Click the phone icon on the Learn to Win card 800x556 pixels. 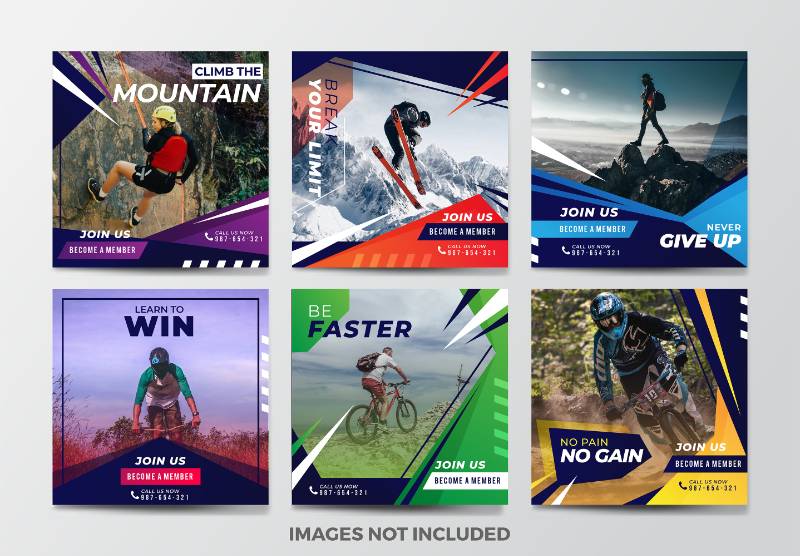point(135,495)
